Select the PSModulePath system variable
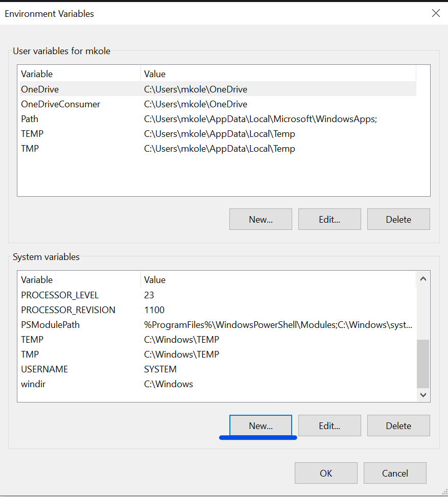This screenshot has width=448, height=497. 50,325
